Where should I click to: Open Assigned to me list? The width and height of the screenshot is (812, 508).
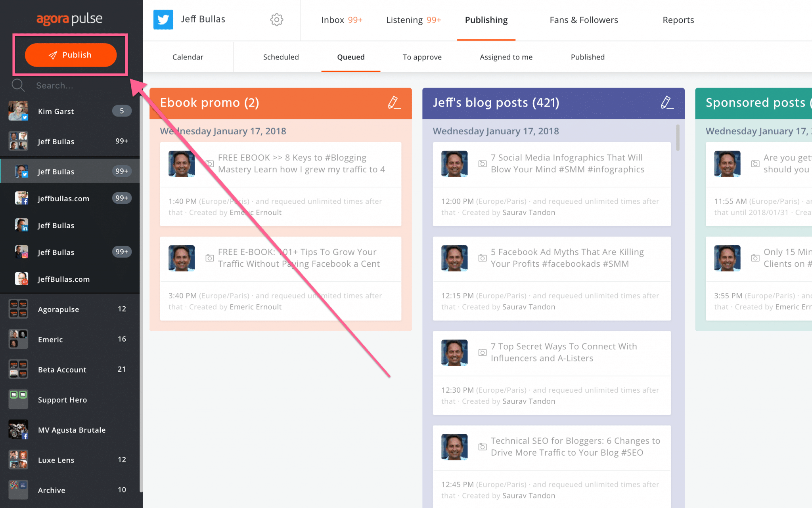coord(506,57)
